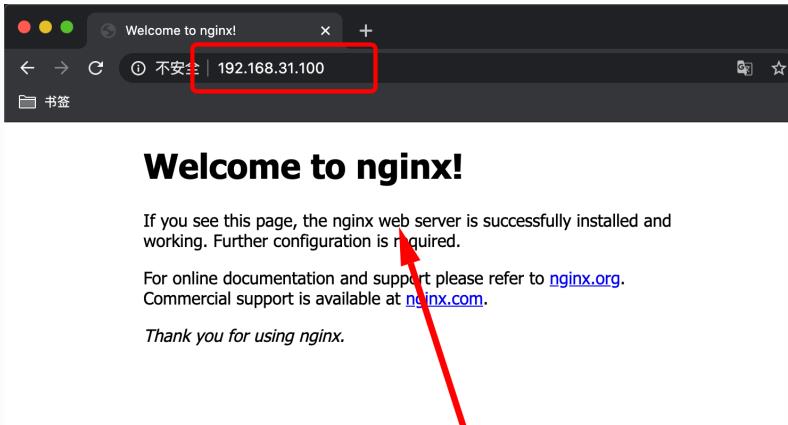The height and width of the screenshot is (425, 788).
Task: Open the nginx.com commercial support link
Action: pyautogui.click(x=444, y=298)
